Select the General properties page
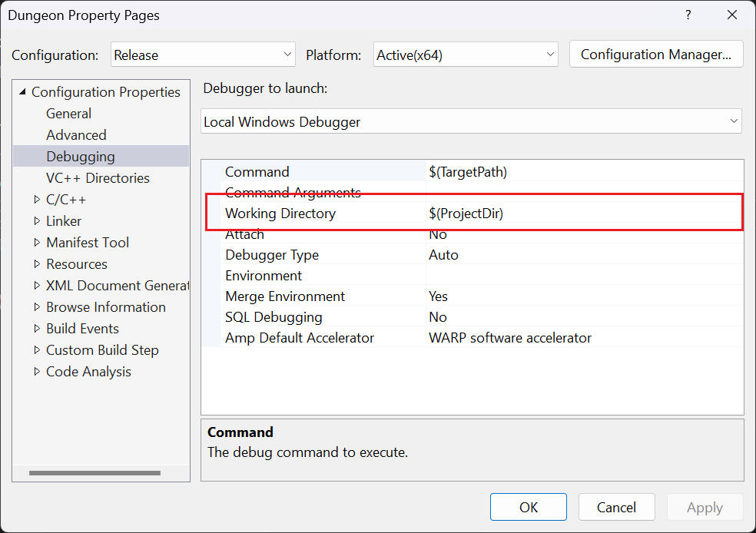The image size is (756, 533). pyautogui.click(x=68, y=114)
